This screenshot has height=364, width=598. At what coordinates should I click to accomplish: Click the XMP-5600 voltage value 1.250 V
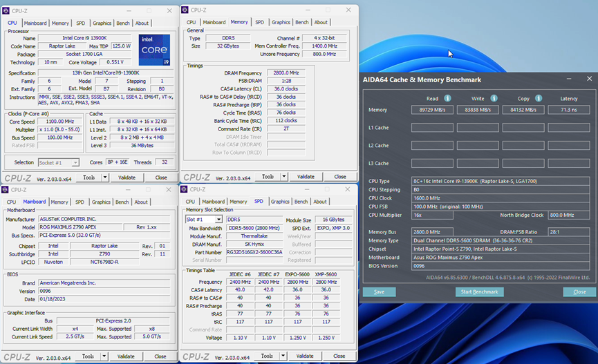[x=326, y=338]
